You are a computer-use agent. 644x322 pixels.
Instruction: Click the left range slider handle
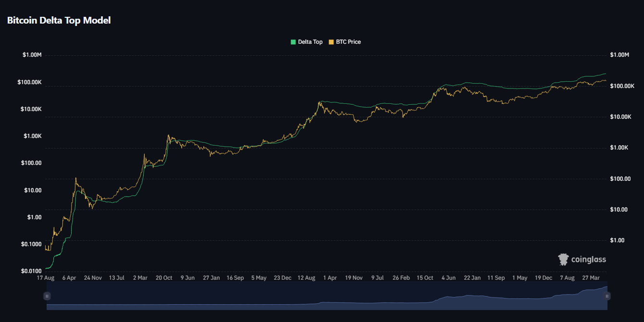point(47,297)
